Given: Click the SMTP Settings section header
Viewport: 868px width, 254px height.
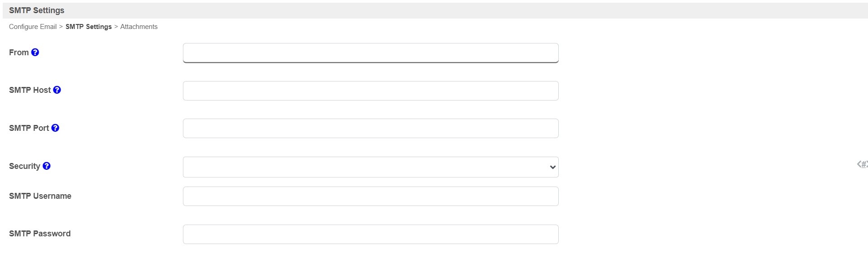Looking at the screenshot, I should click(37, 10).
